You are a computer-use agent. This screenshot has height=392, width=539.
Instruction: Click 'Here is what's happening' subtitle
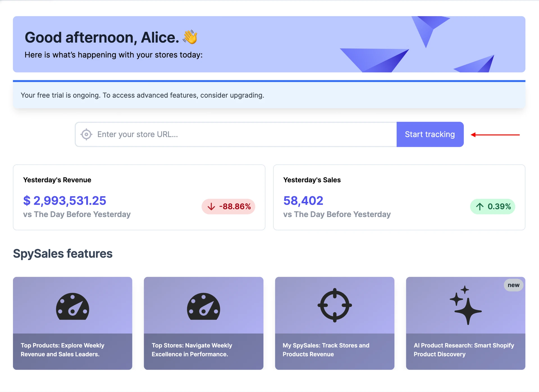[x=113, y=55]
